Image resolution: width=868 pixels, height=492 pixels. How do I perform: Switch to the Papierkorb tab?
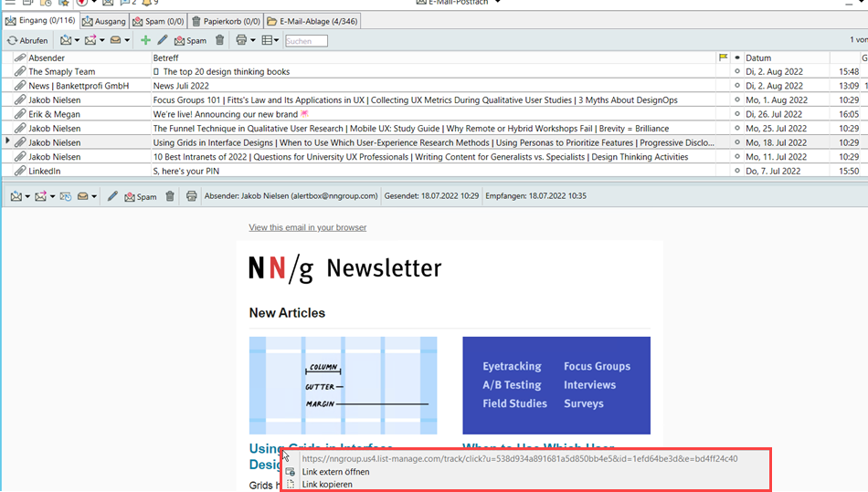(x=225, y=20)
